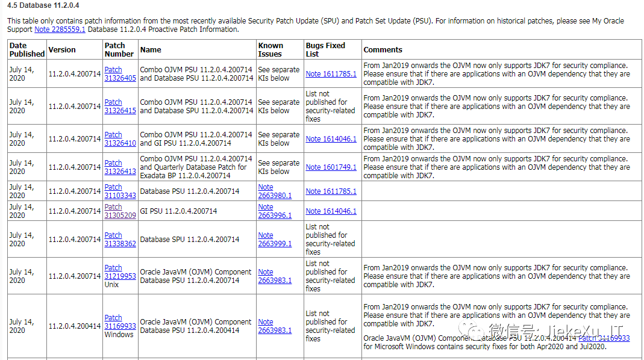
Task: Open Note 2663980.1 known issues link
Action: point(275,191)
